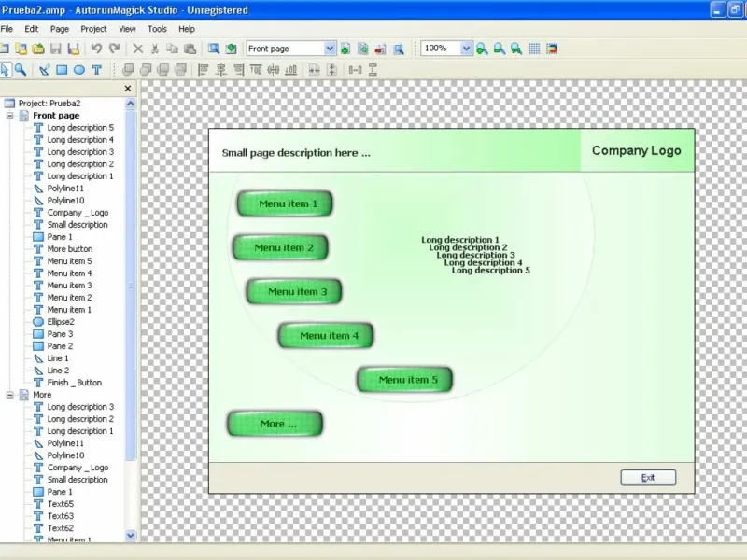
Task: Select Polyline11 under Front page
Action: [65, 189]
